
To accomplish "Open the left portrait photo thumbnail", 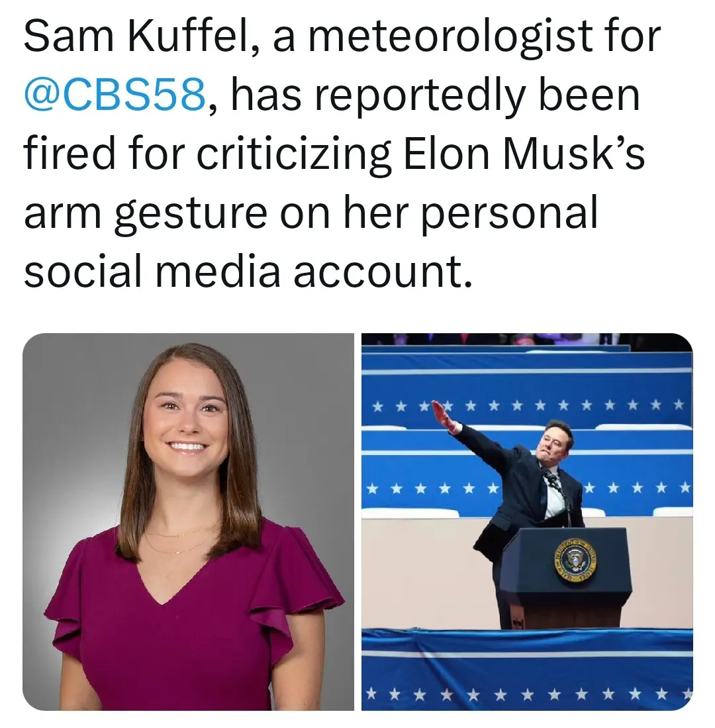I will 189,521.
